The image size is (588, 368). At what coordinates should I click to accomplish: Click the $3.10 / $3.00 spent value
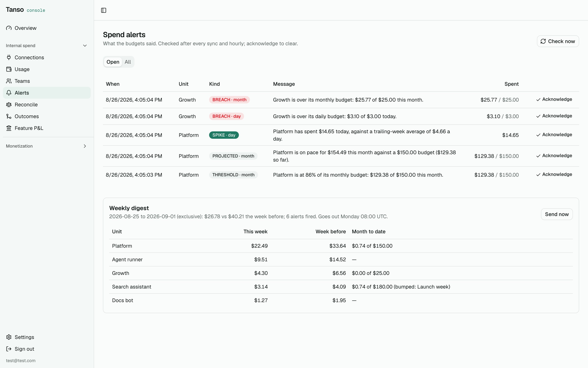pos(503,116)
